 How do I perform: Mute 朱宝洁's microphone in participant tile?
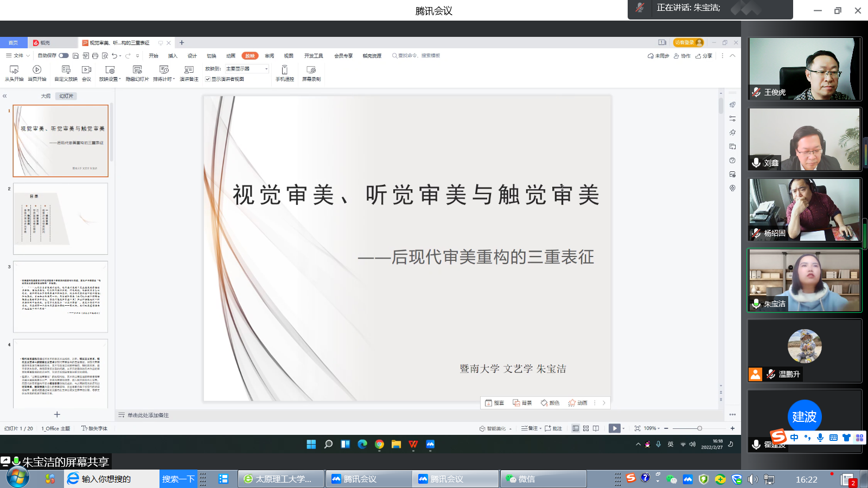756,304
